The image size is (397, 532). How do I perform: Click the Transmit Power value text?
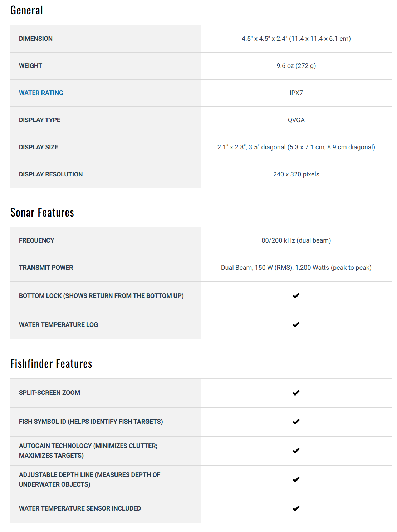coord(296,268)
